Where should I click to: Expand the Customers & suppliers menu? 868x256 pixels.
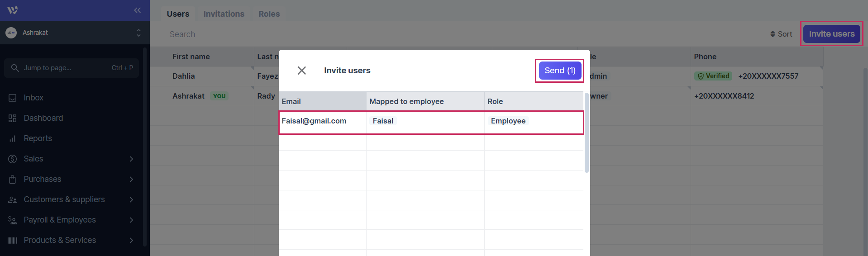pyautogui.click(x=131, y=200)
